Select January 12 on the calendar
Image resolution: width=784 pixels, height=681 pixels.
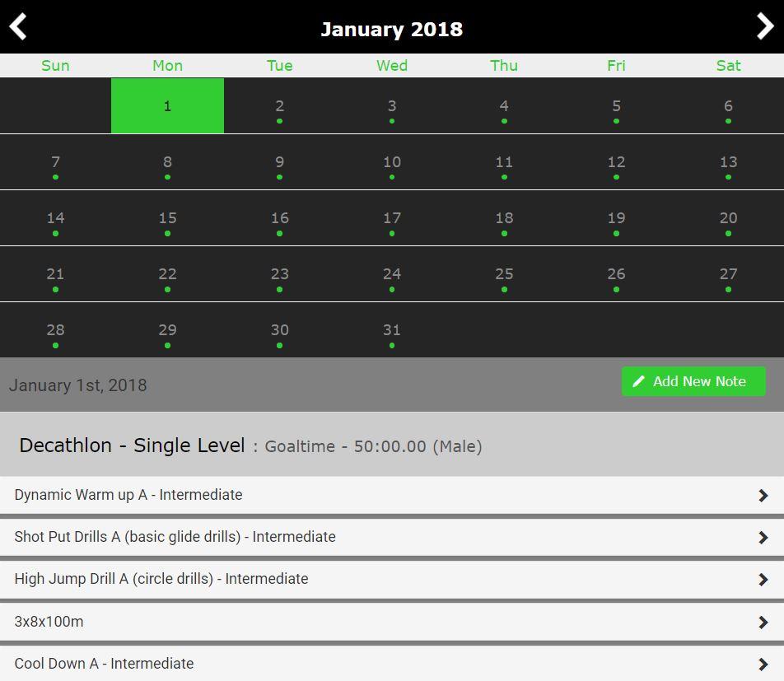coord(616,162)
